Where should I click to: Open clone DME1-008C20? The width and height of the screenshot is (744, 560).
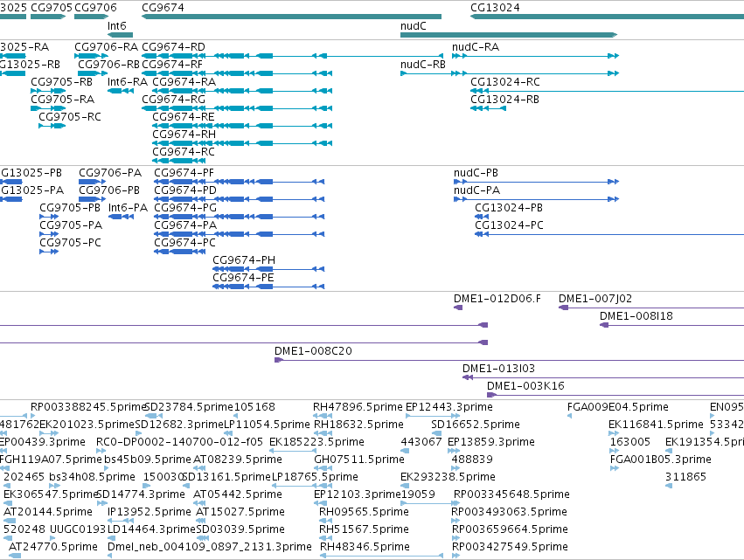tap(313, 351)
